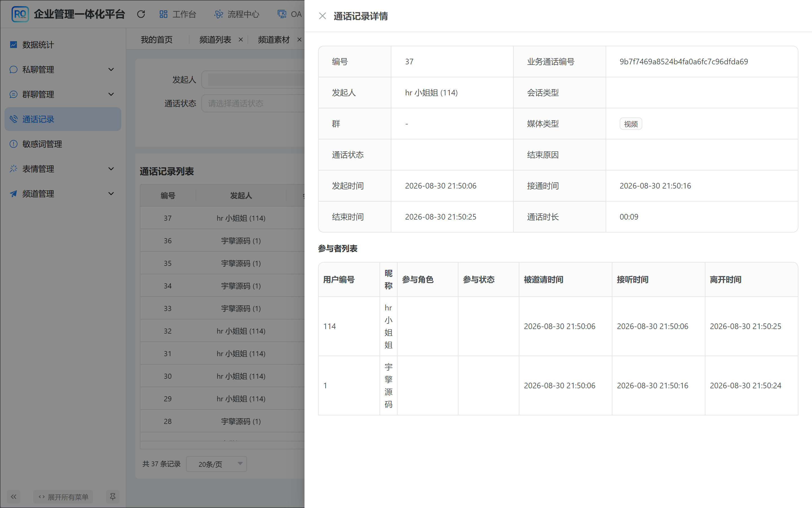Click the 发起人 column header in list
Image resolution: width=812 pixels, height=508 pixels.
click(241, 196)
